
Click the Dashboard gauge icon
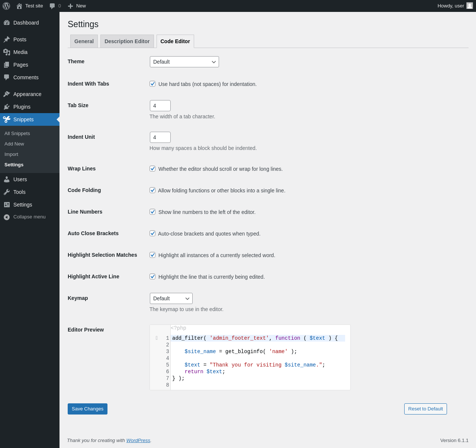pyautogui.click(x=7, y=23)
